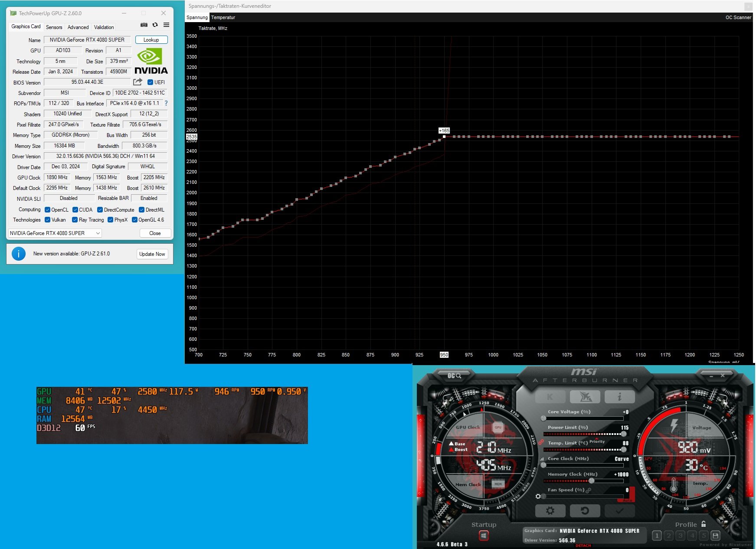This screenshot has width=756, height=549.
Task: Click the Lookup button in GPU-Z
Action: 151,40
